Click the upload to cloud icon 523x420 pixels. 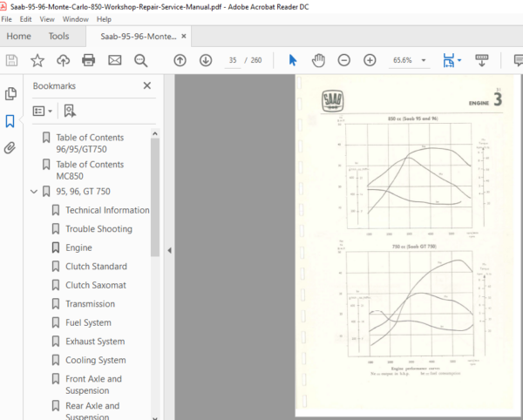tap(63, 60)
